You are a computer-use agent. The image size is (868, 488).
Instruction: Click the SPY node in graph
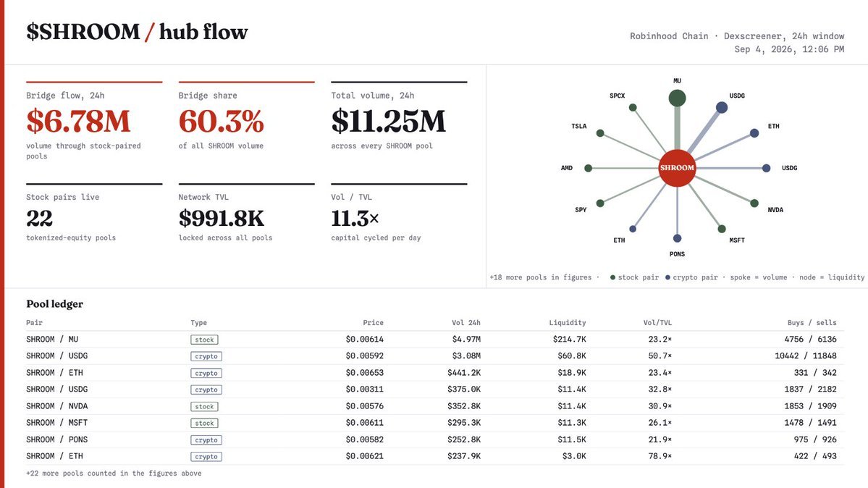click(600, 203)
